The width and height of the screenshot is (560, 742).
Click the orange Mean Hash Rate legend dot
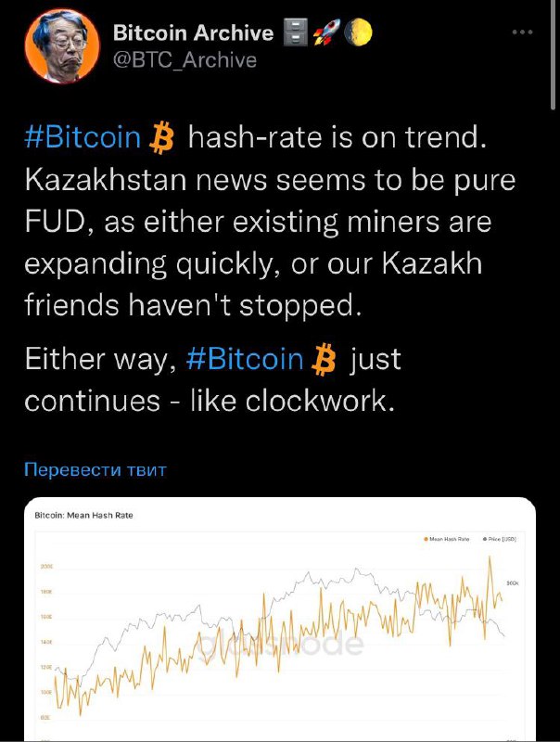(425, 538)
